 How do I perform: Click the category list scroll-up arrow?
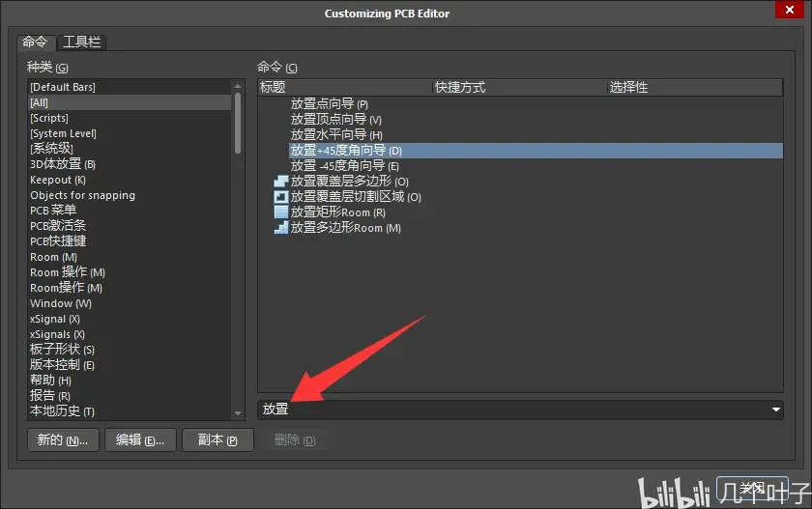[x=238, y=86]
